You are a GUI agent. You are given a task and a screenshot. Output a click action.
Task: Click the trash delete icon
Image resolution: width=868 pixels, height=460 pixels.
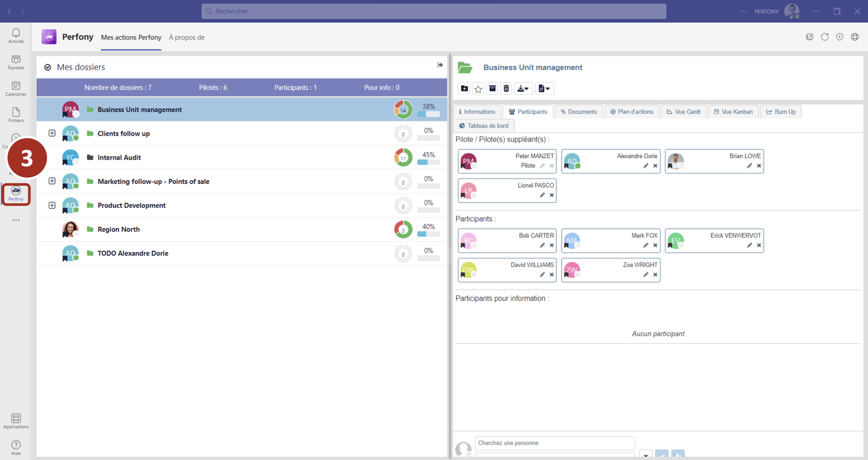pyautogui.click(x=506, y=89)
